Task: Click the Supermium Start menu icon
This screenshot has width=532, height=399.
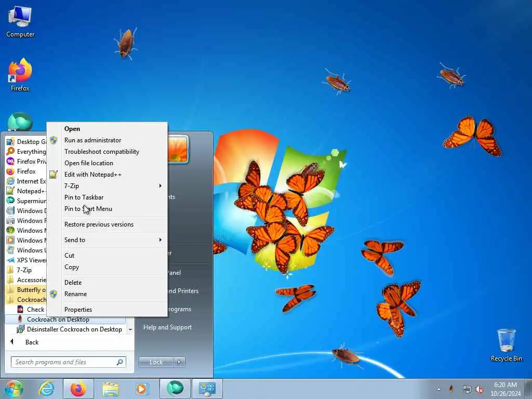Action: point(10,201)
